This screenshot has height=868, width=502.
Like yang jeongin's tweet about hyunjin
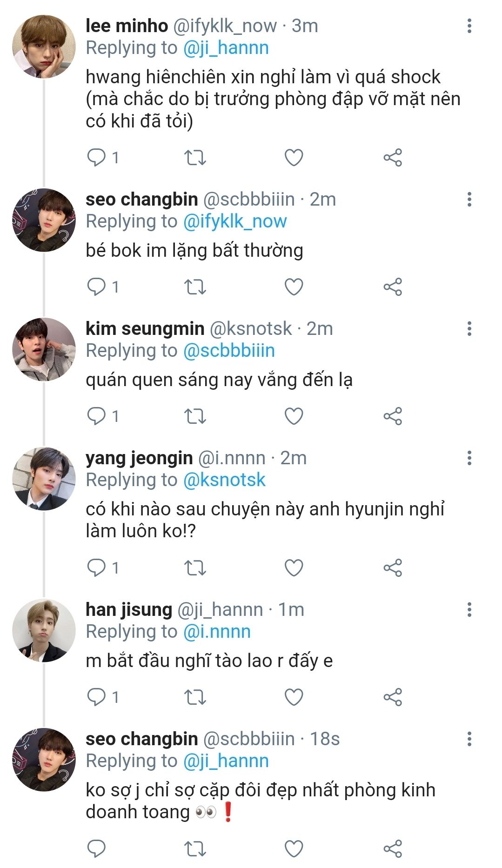tap(294, 568)
